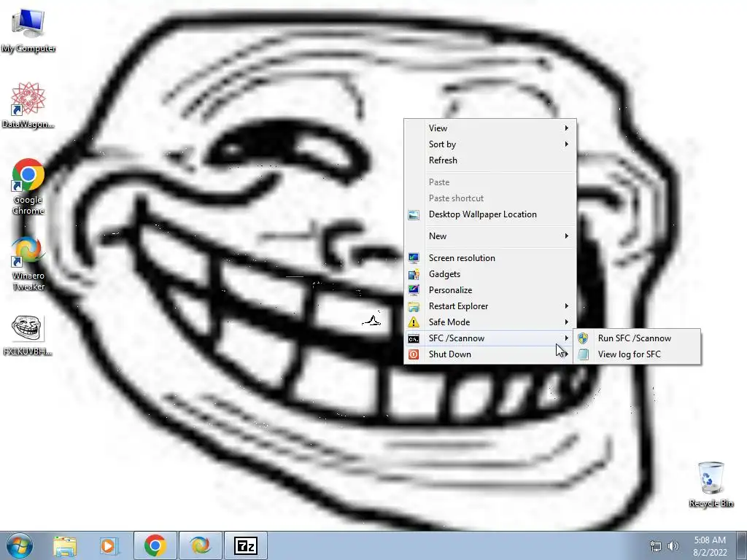Open the clock showing 5:08 AM
The width and height of the screenshot is (747, 560).
tap(710, 546)
